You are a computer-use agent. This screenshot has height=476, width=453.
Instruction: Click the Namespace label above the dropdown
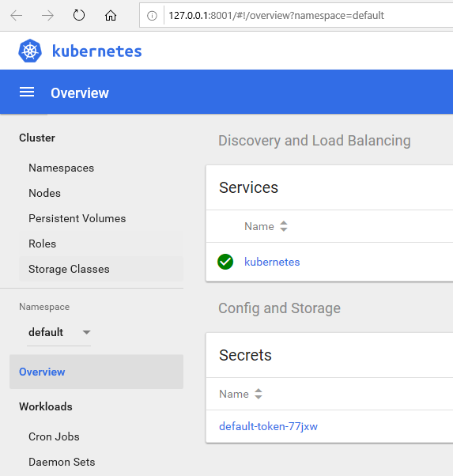click(44, 307)
